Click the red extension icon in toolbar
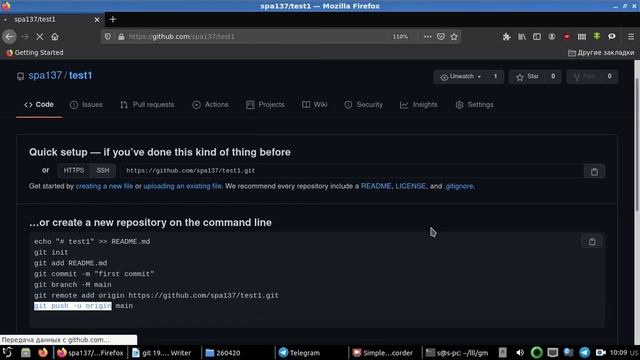 click(567, 36)
